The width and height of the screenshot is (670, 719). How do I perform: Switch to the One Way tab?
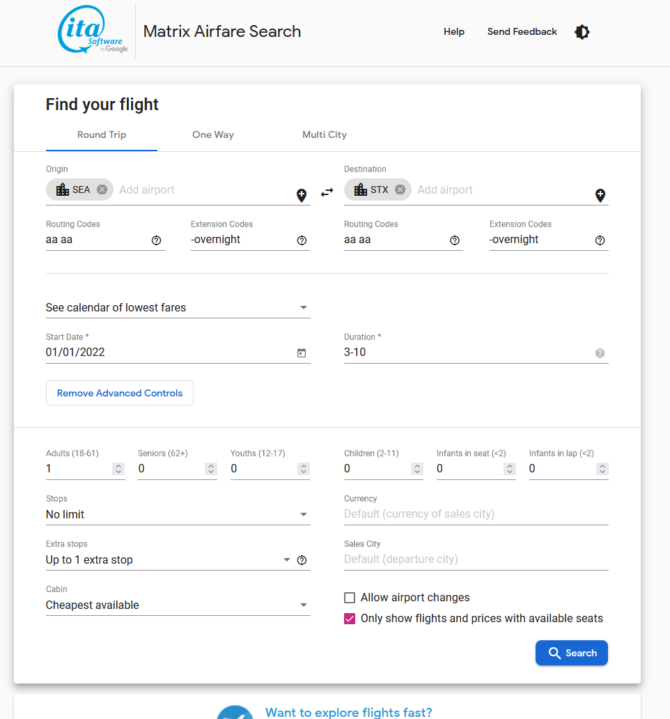tap(213, 135)
